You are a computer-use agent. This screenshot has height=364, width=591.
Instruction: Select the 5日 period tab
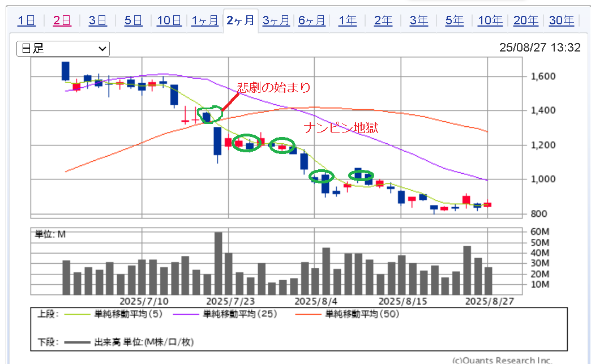click(133, 21)
